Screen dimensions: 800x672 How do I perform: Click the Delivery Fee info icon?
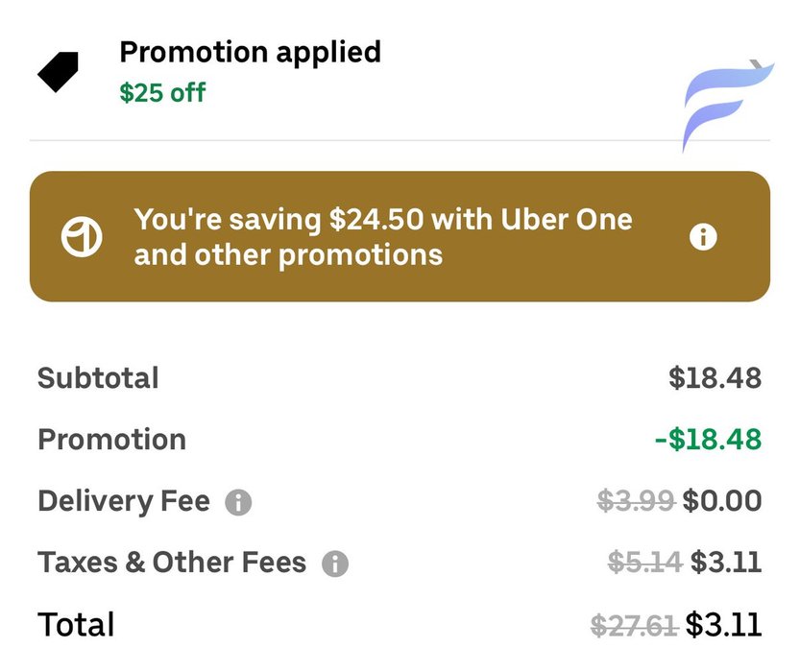238,502
